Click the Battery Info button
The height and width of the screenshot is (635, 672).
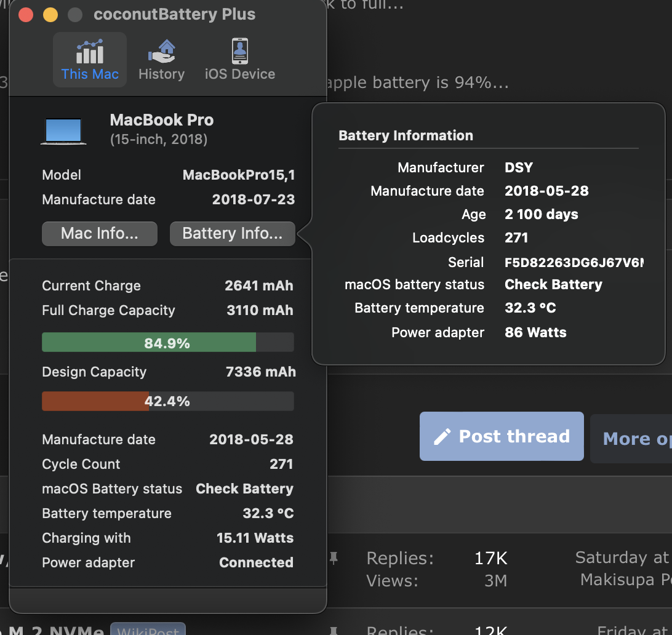tap(232, 234)
